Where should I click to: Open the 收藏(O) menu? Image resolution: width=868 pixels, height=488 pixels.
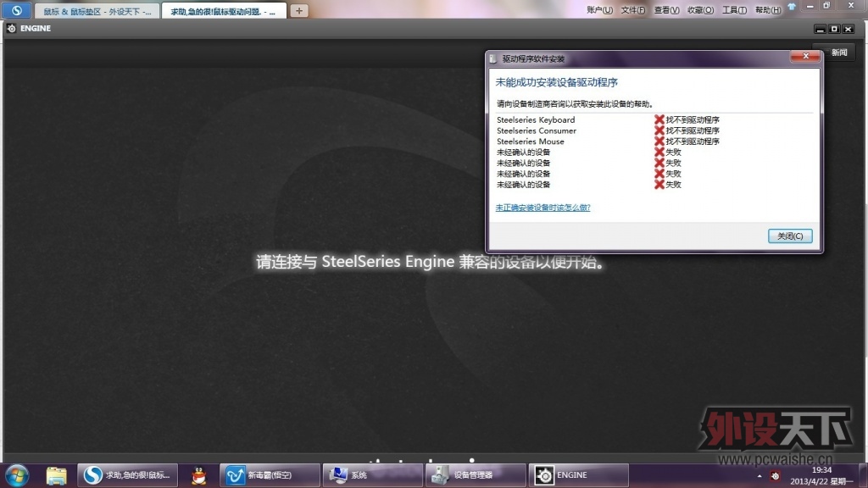tap(700, 10)
